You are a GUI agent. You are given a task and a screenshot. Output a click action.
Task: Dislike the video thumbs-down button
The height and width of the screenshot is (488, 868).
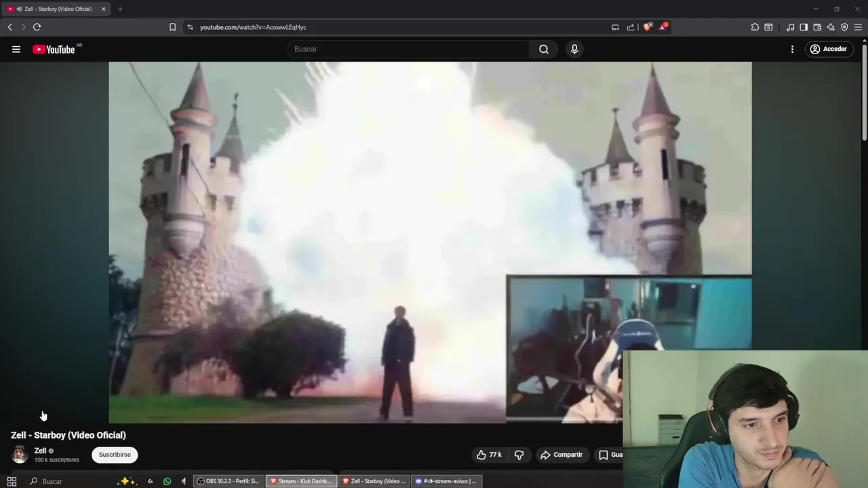(x=519, y=454)
